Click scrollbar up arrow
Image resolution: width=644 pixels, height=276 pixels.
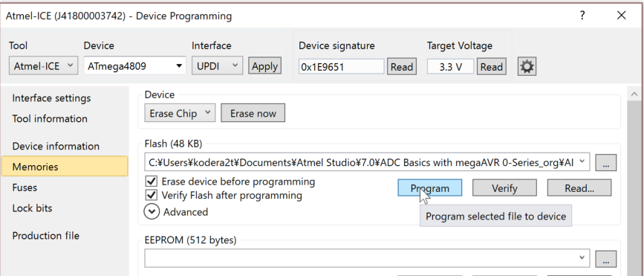coord(634,94)
